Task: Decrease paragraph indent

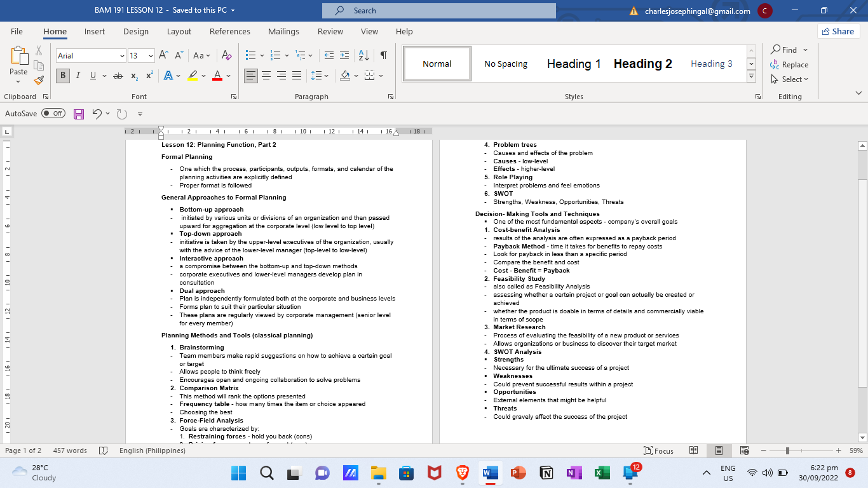Action: (329, 56)
